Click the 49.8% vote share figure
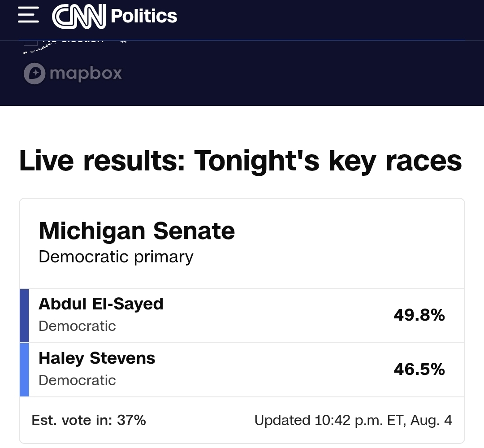This screenshot has height=448, width=484. (x=419, y=315)
